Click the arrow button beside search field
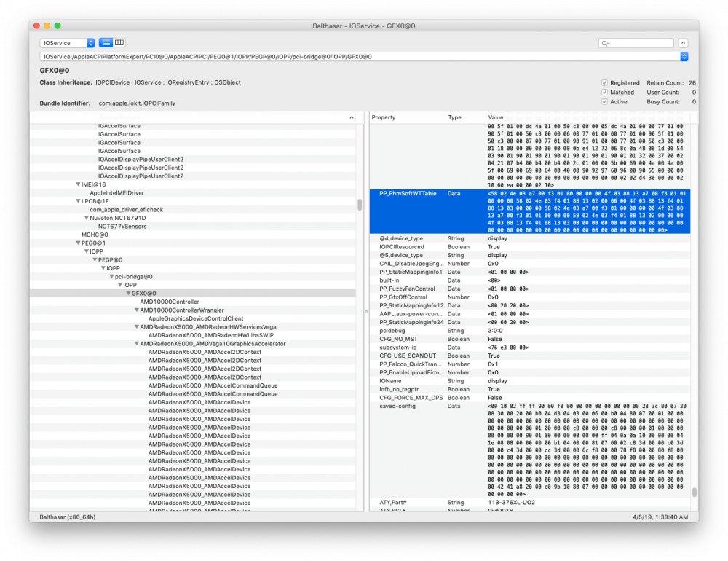 click(x=683, y=43)
